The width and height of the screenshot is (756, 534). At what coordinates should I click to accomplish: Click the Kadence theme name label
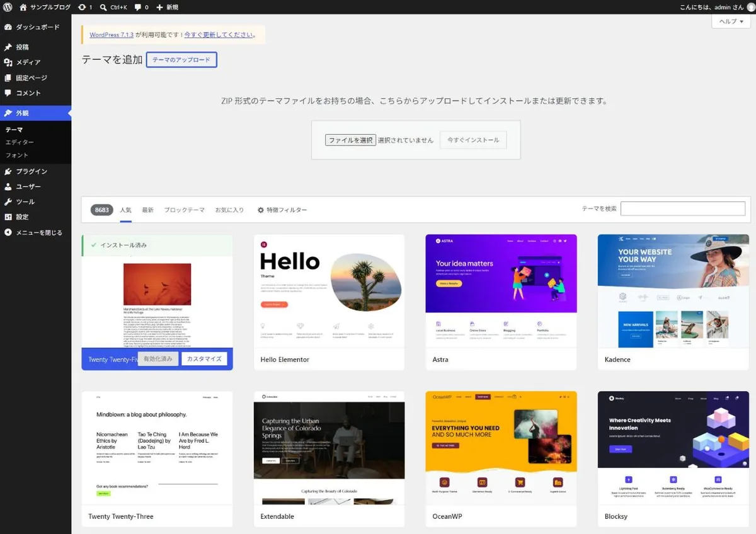[617, 360]
